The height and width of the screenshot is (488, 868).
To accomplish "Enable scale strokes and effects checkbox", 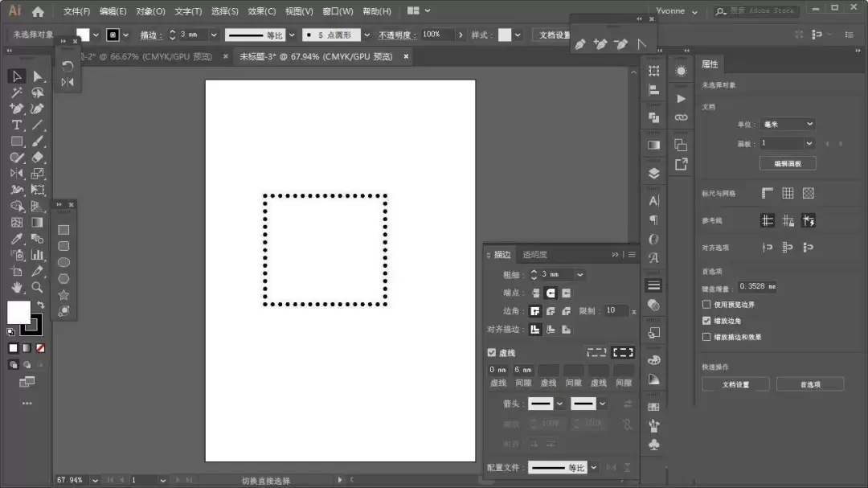I will tap(706, 336).
